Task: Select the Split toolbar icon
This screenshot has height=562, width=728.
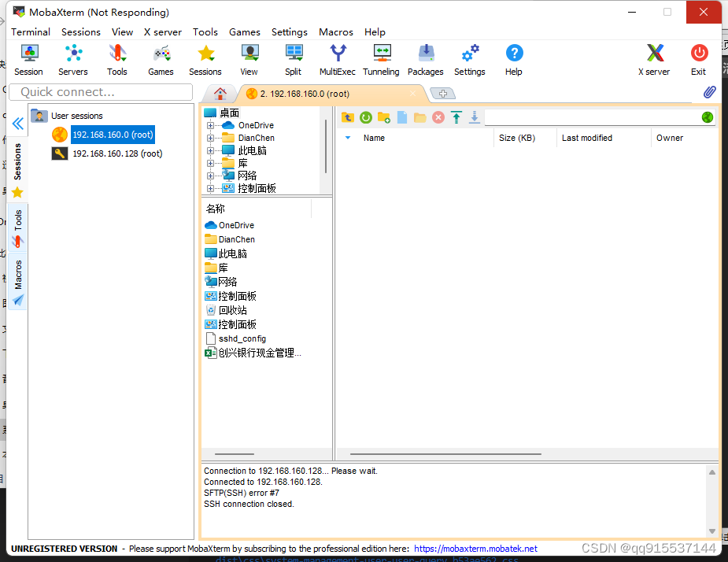Action: click(294, 60)
